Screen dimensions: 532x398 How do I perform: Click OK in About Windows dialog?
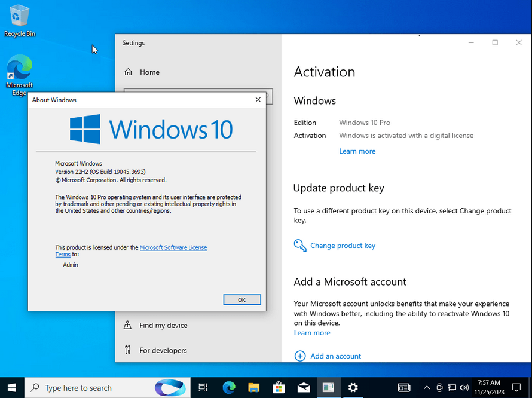242,299
